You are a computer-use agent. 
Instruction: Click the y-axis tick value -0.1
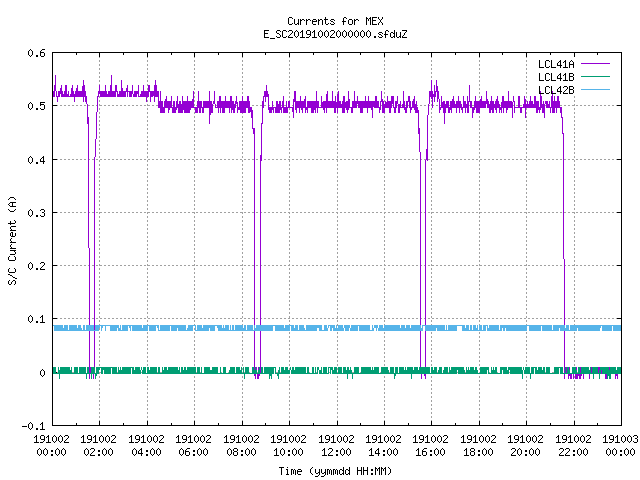tap(33, 426)
